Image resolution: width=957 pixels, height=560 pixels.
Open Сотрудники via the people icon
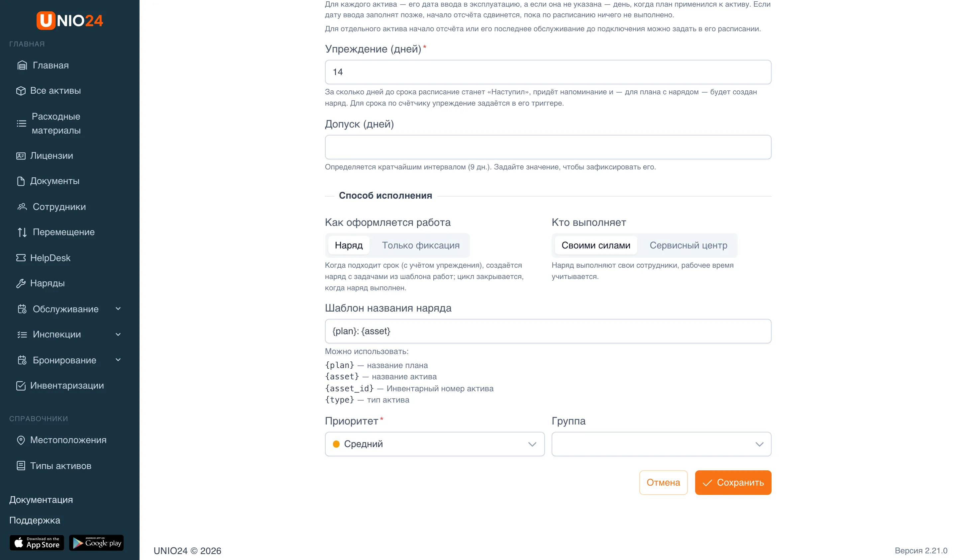22,207
